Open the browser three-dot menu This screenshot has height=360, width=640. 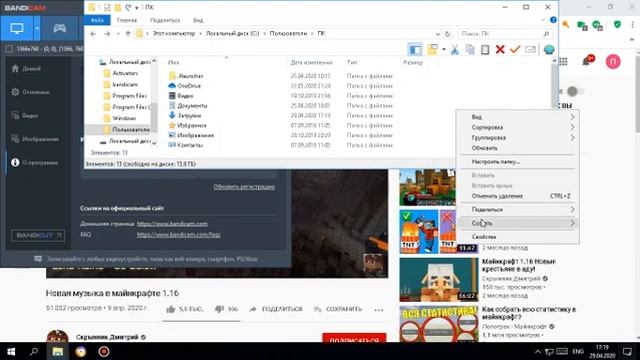tap(633, 25)
